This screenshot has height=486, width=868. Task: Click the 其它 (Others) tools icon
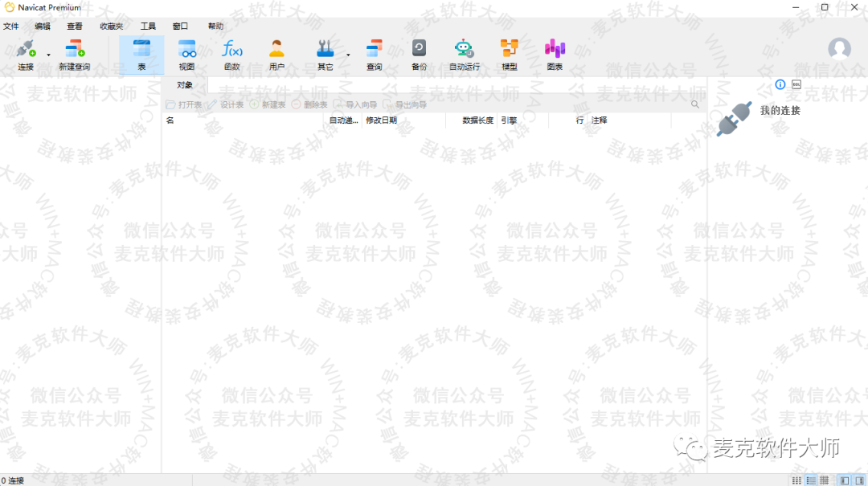point(325,49)
